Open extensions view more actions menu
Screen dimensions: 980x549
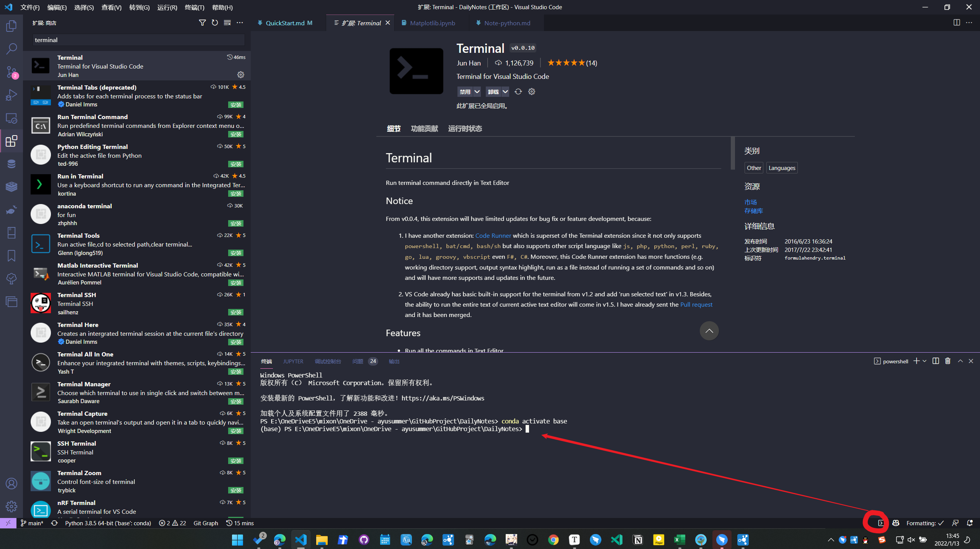click(x=240, y=23)
